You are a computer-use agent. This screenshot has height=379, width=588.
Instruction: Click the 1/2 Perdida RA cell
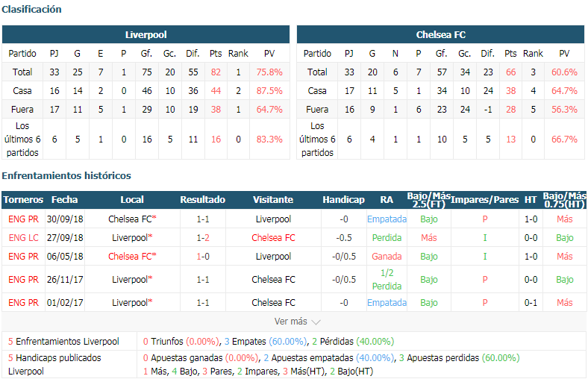(387, 279)
